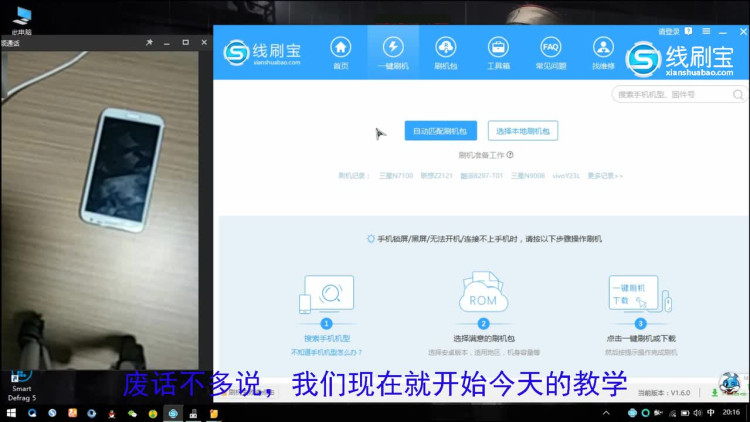Open flash record 酷派8297-T01

click(482, 176)
